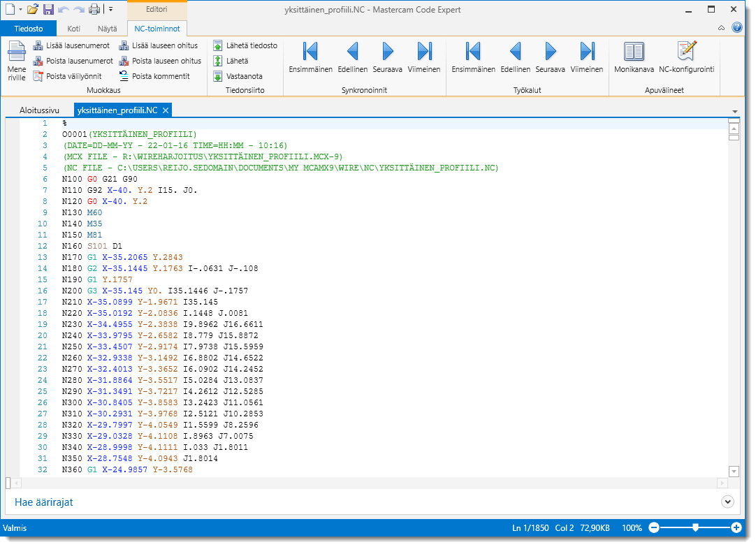Expand the new file dropdown arrow
The image size is (756, 547).
coord(21,9)
